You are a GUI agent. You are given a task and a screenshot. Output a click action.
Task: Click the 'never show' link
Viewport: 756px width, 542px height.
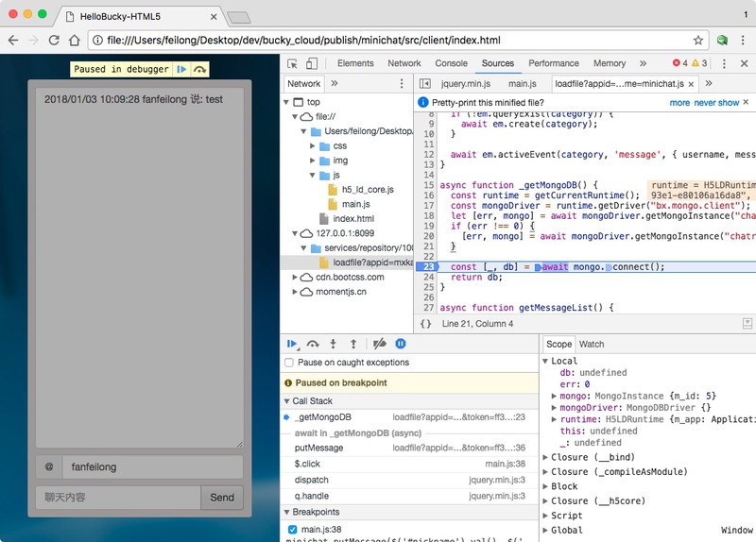pos(716,102)
